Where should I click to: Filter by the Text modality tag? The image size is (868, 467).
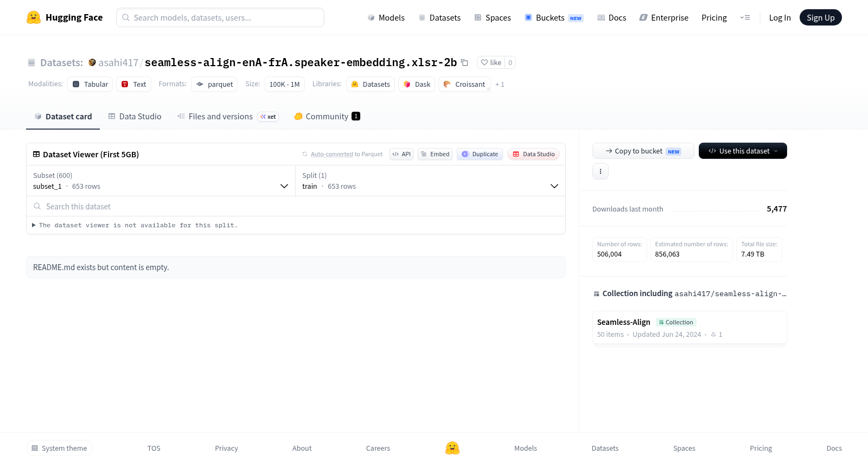coord(133,84)
